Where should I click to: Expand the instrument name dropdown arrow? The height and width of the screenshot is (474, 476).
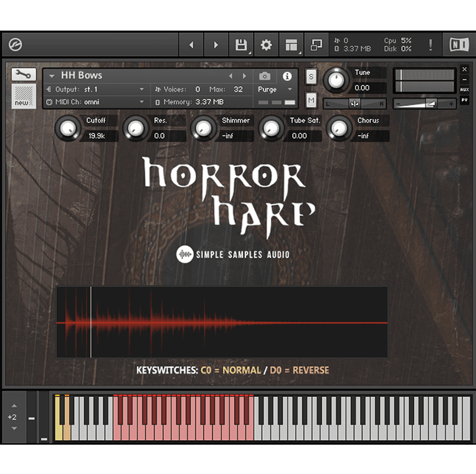[x=52, y=76]
